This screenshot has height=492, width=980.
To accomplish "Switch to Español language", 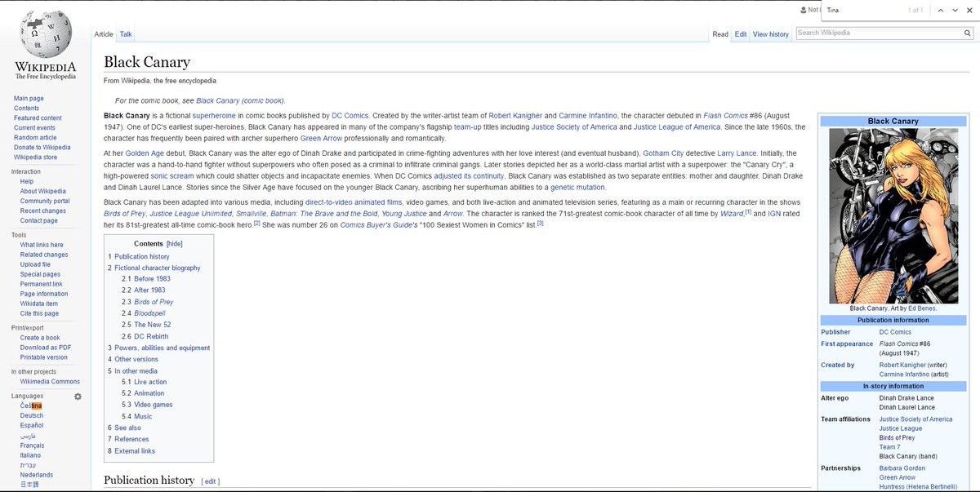I will click(x=32, y=425).
